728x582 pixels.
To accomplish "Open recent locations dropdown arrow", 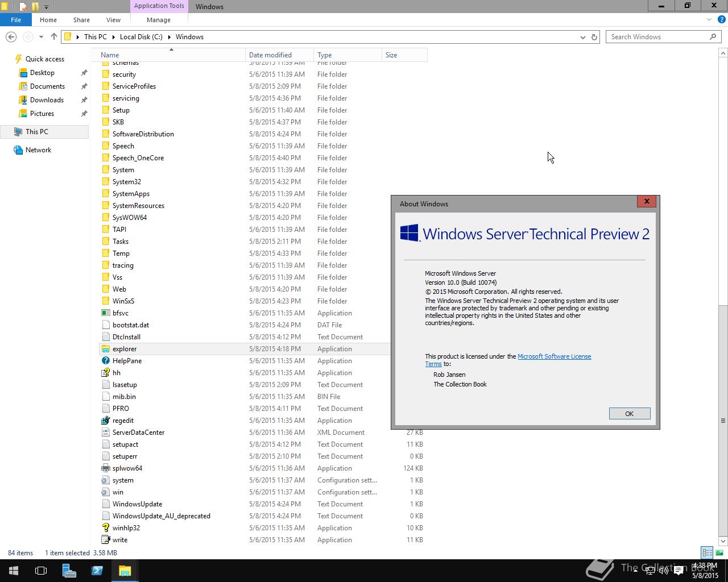I will pyautogui.click(x=41, y=37).
